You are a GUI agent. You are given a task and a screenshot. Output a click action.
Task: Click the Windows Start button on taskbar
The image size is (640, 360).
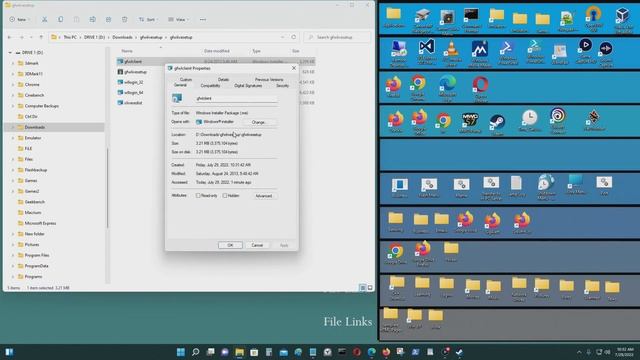tap(180, 352)
